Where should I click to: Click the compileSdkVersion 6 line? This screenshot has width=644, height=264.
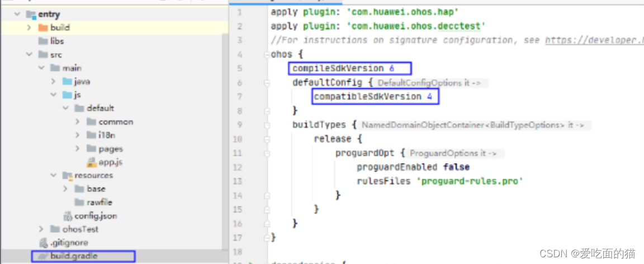[343, 69]
